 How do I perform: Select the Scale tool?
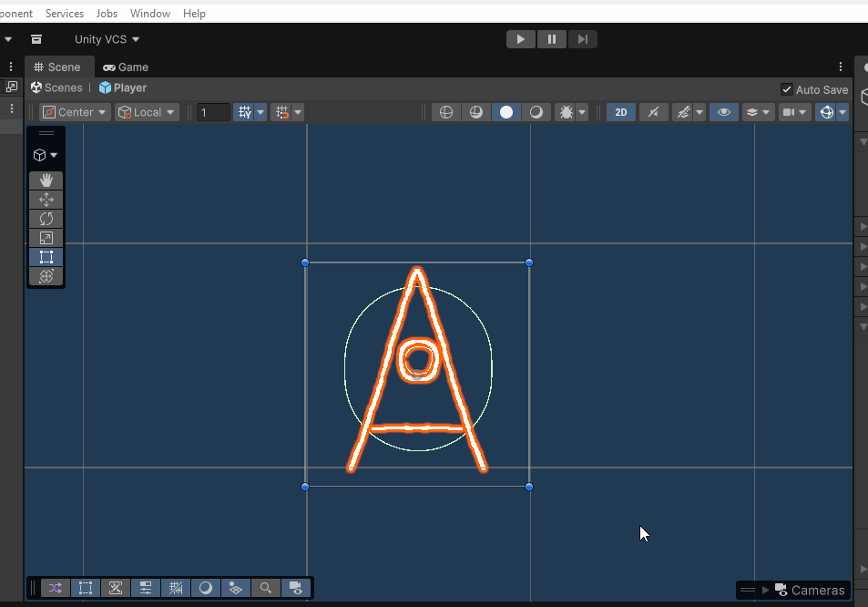click(x=46, y=238)
